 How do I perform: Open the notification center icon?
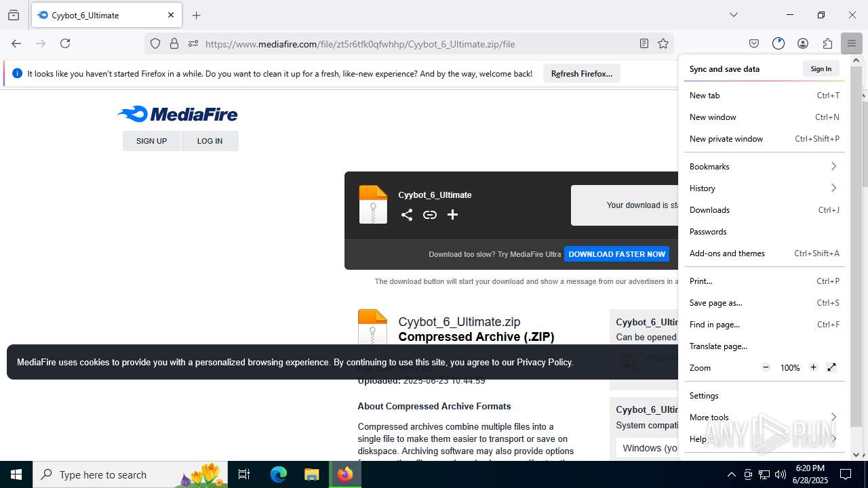click(846, 474)
